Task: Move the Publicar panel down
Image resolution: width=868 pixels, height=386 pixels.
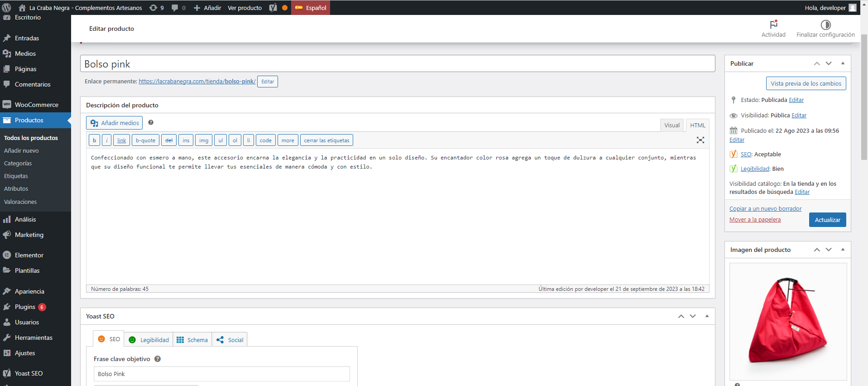Action: [x=829, y=63]
